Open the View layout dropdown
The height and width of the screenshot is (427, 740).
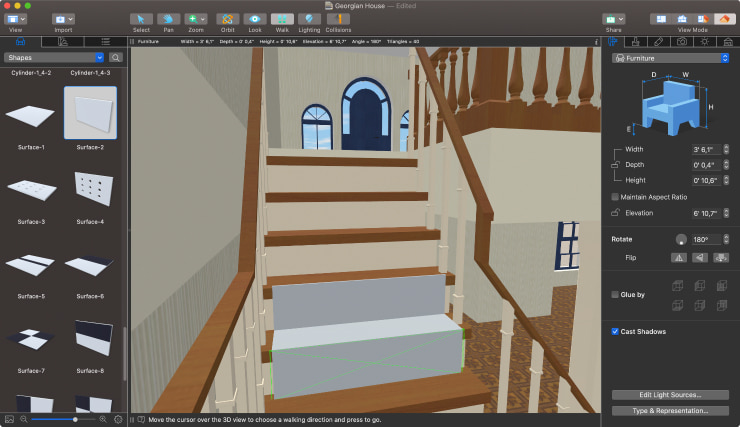16,19
